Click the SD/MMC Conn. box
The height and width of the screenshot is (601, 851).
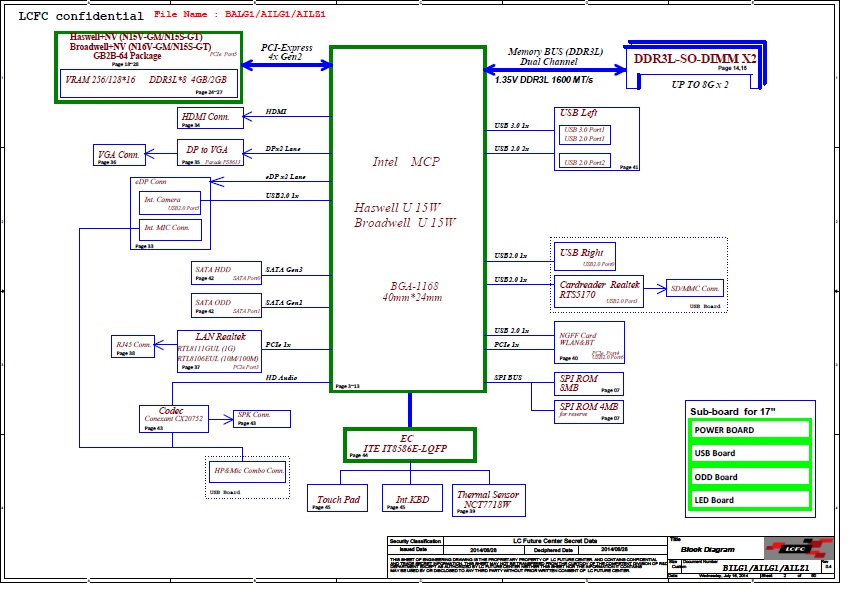pyautogui.click(x=695, y=289)
